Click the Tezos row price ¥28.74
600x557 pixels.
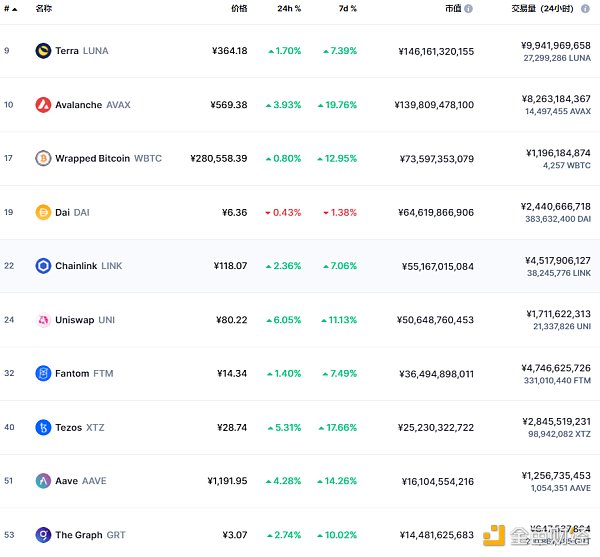point(232,428)
